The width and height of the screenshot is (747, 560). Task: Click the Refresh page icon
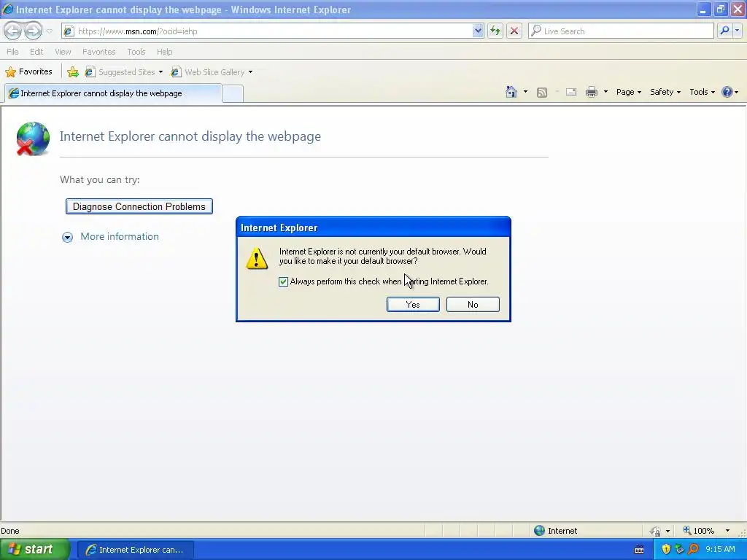(x=495, y=31)
